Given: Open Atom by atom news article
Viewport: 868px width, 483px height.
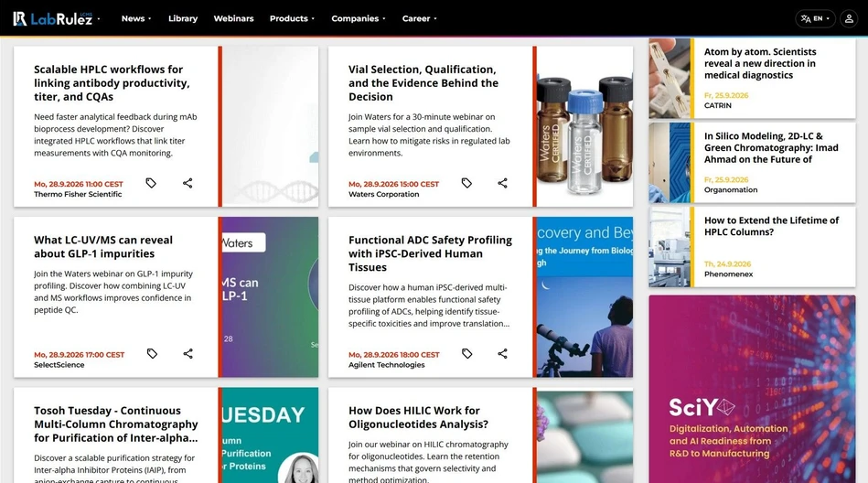Looking at the screenshot, I should pos(760,64).
